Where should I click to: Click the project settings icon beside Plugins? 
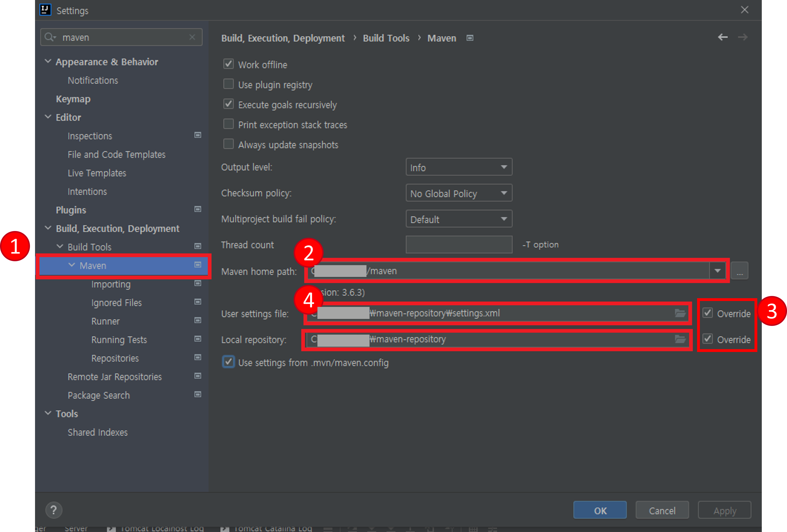(x=198, y=209)
